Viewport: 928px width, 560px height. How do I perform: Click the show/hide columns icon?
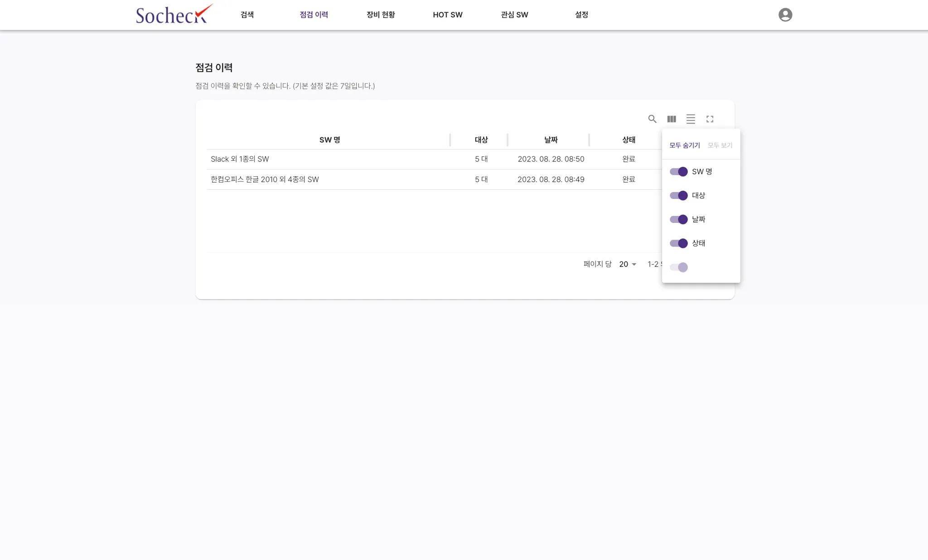672,119
